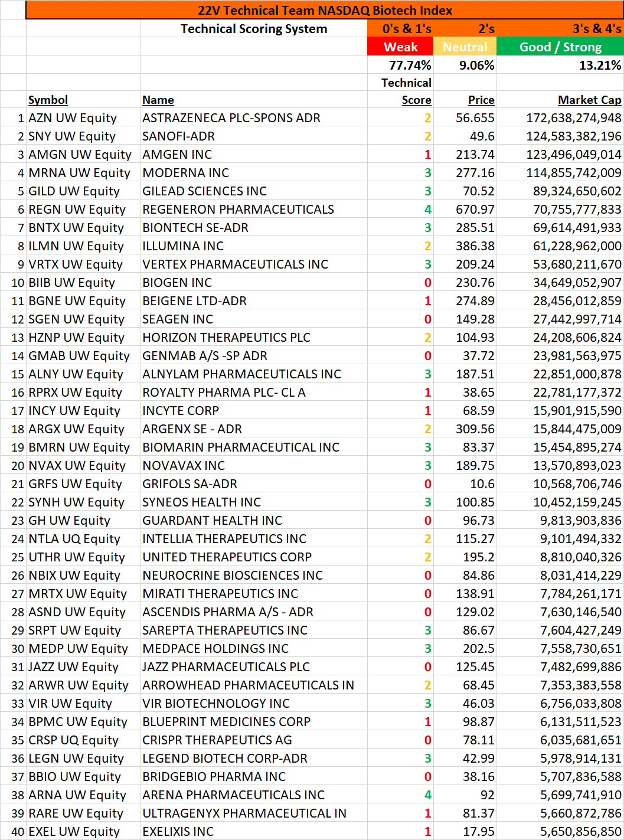Select 'GUARDANT HEALTH INC' name cell

(254, 521)
